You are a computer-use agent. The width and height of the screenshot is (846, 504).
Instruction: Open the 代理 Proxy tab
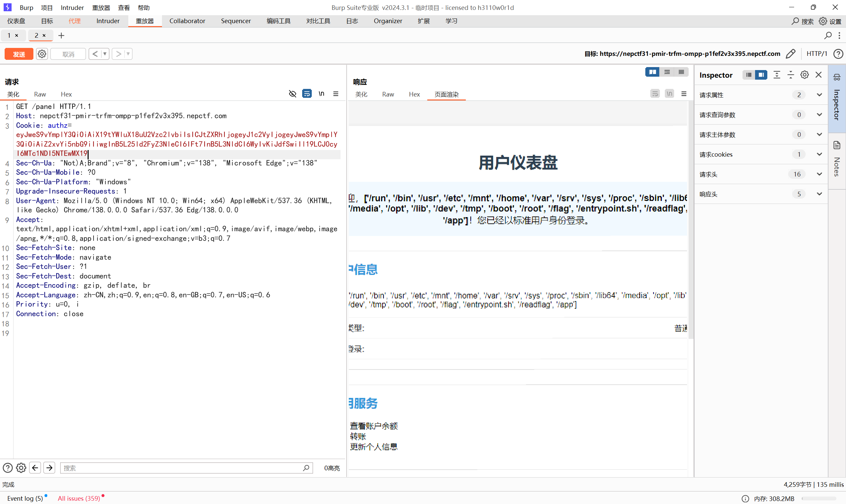tap(74, 21)
